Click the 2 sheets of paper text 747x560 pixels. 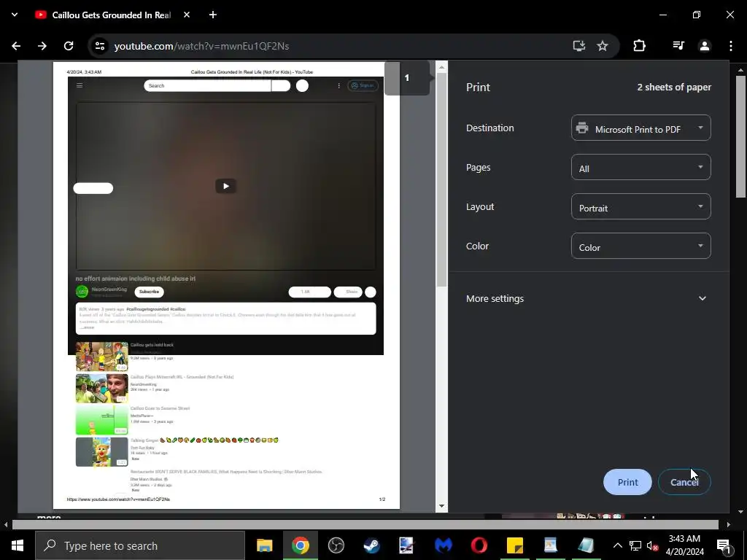click(x=674, y=87)
